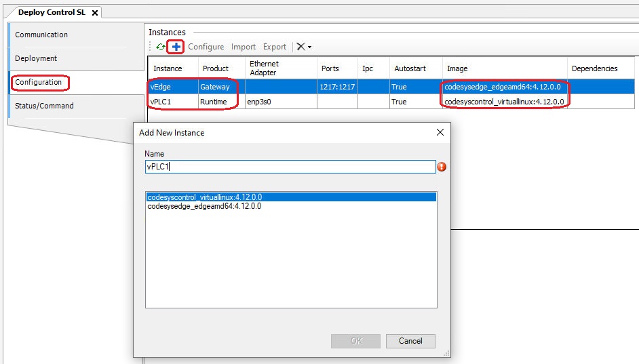
Task: Click Autostart True cell in vEdge row
Action: [x=416, y=87]
